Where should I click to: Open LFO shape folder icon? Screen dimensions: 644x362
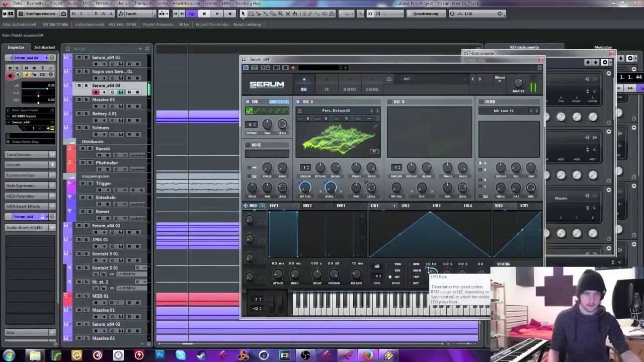tap(377, 266)
